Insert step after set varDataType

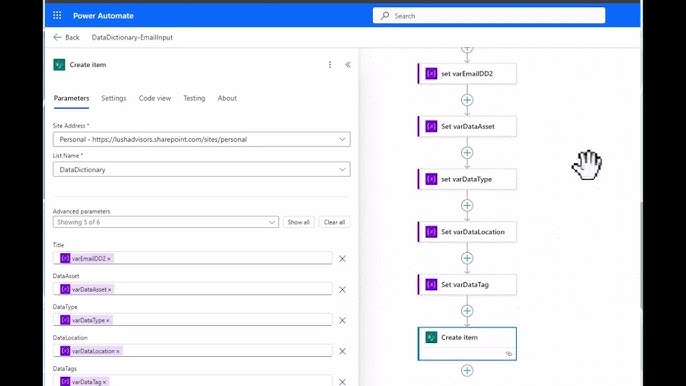467,205
